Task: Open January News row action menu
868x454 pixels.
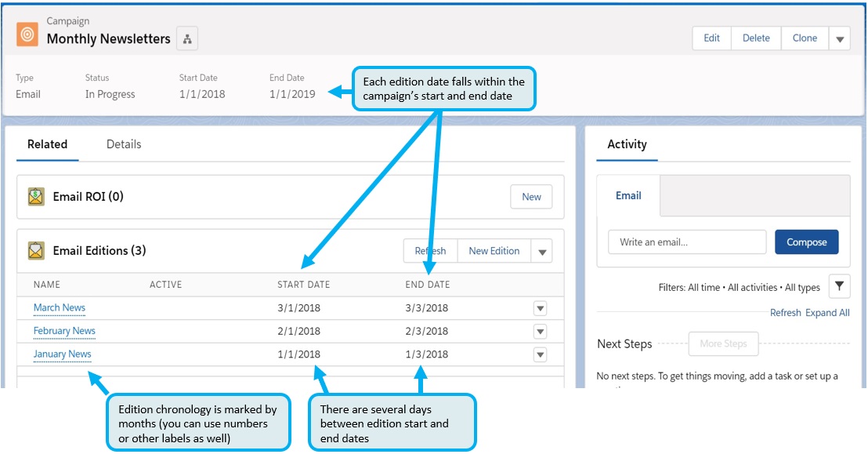Action: (x=540, y=354)
